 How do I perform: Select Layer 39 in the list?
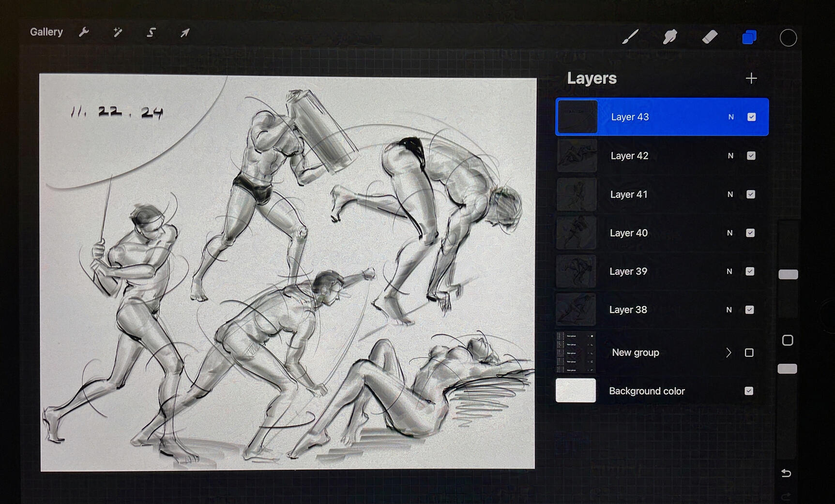[628, 271]
